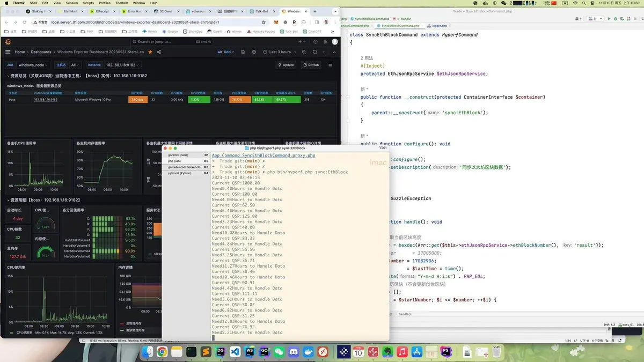The height and width of the screenshot is (362, 644).
Task: Open the Profiles menu
Action: (105, 3)
